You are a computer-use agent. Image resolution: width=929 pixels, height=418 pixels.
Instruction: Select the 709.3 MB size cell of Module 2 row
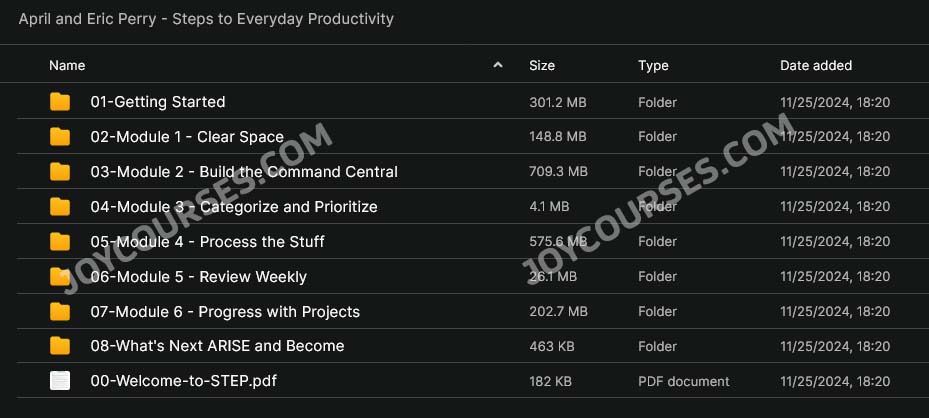click(558, 172)
